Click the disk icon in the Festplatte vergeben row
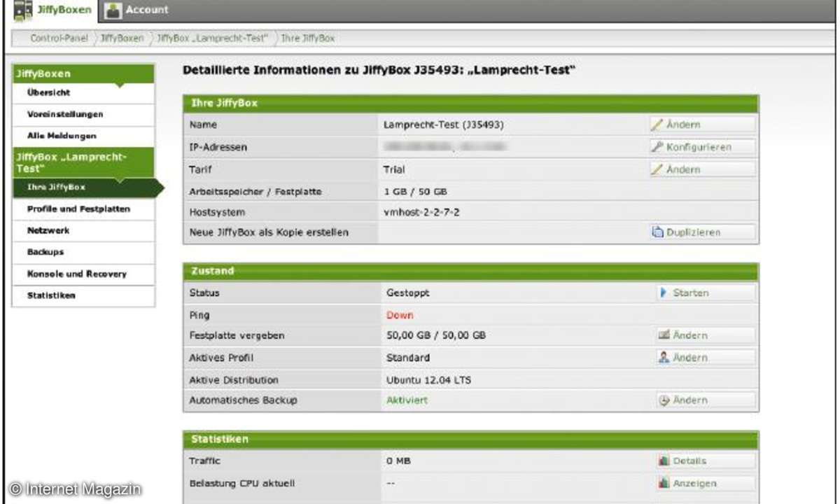 coord(664,335)
